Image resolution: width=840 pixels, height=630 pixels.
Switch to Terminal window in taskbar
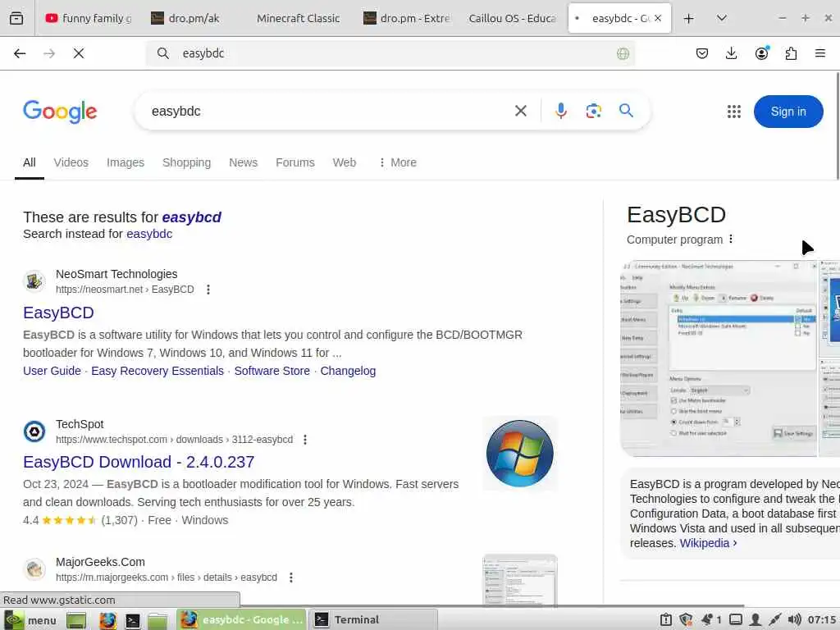click(x=373, y=620)
